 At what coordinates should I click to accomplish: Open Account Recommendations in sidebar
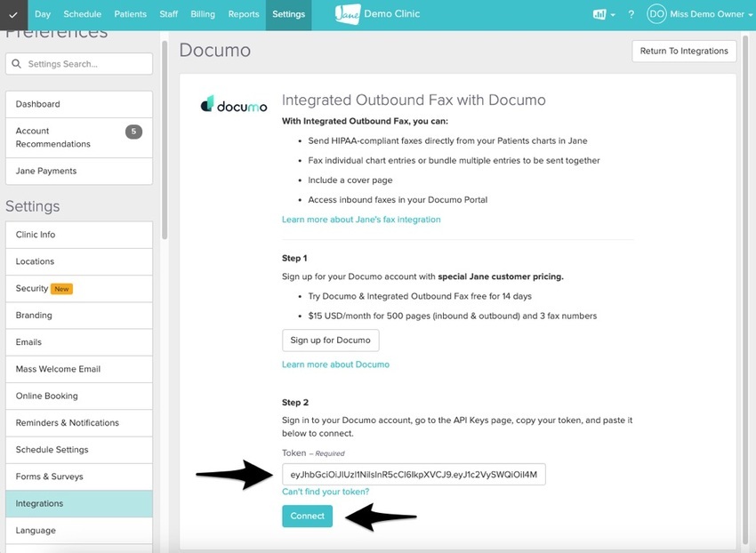79,138
